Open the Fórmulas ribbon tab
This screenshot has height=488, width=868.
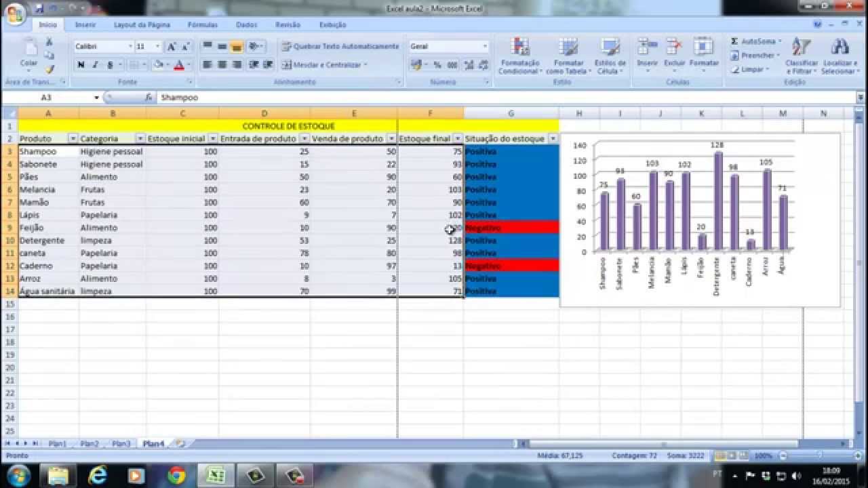coord(203,24)
